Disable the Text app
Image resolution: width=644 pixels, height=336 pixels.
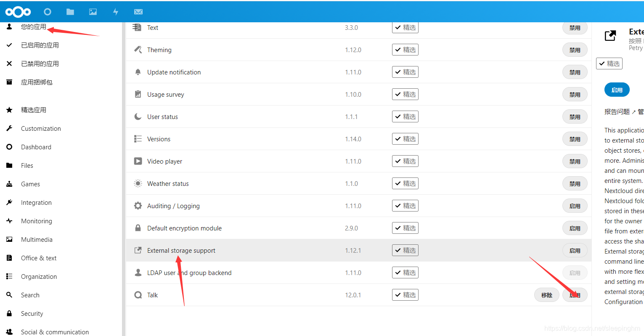click(x=575, y=28)
